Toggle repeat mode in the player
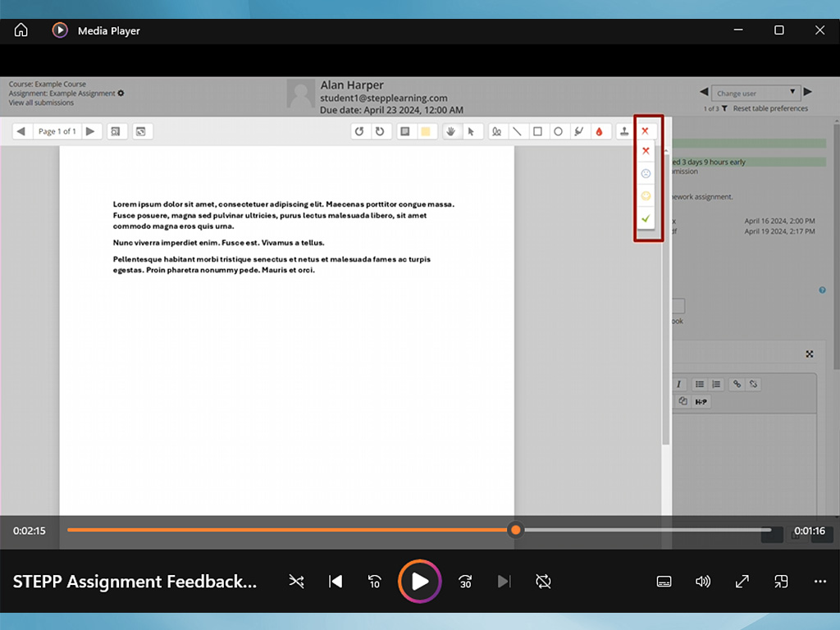Screen dimensions: 840x630 pyautogui.click(x=543, y=582)
